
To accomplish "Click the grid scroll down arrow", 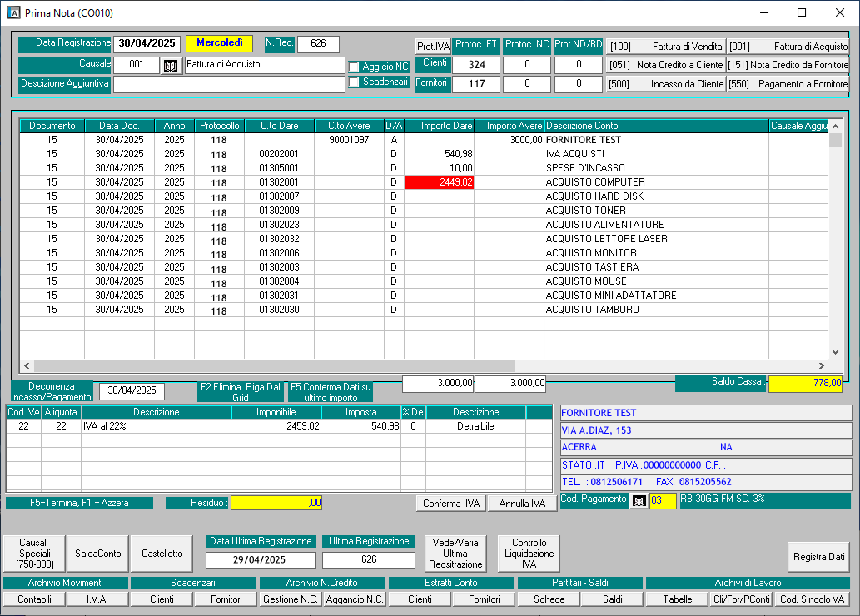I will pos(835,352).
